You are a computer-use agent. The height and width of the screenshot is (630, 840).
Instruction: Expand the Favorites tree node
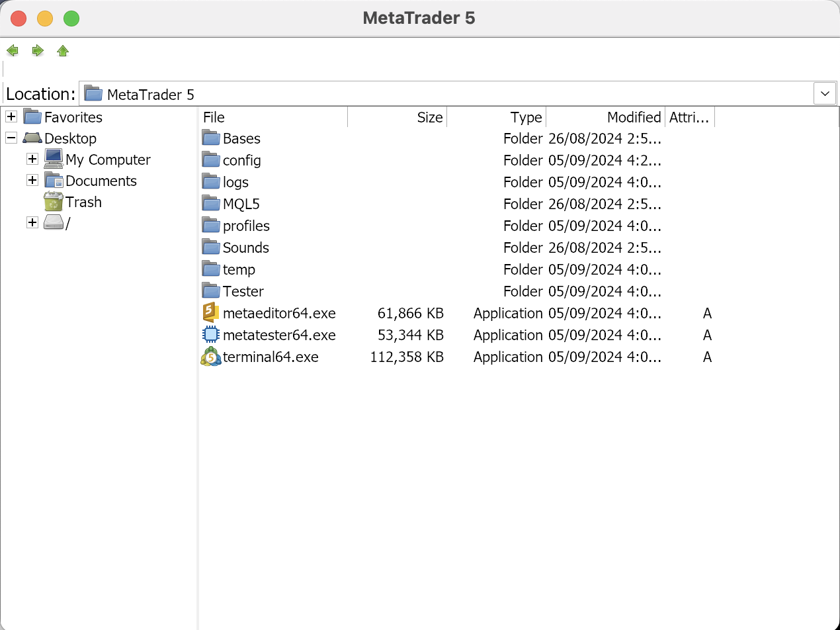tap(11, 117)
